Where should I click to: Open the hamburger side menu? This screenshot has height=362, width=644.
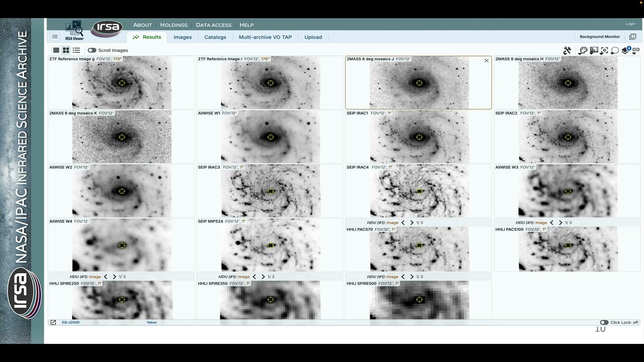[x=55, y=37]
